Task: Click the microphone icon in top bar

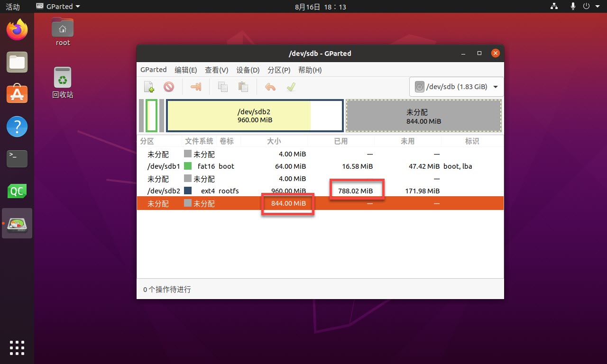Action: 573,7
